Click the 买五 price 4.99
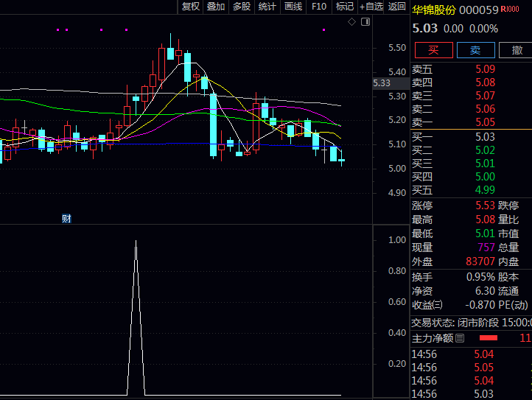The image size is (532, 400). (x=485, y=190)
